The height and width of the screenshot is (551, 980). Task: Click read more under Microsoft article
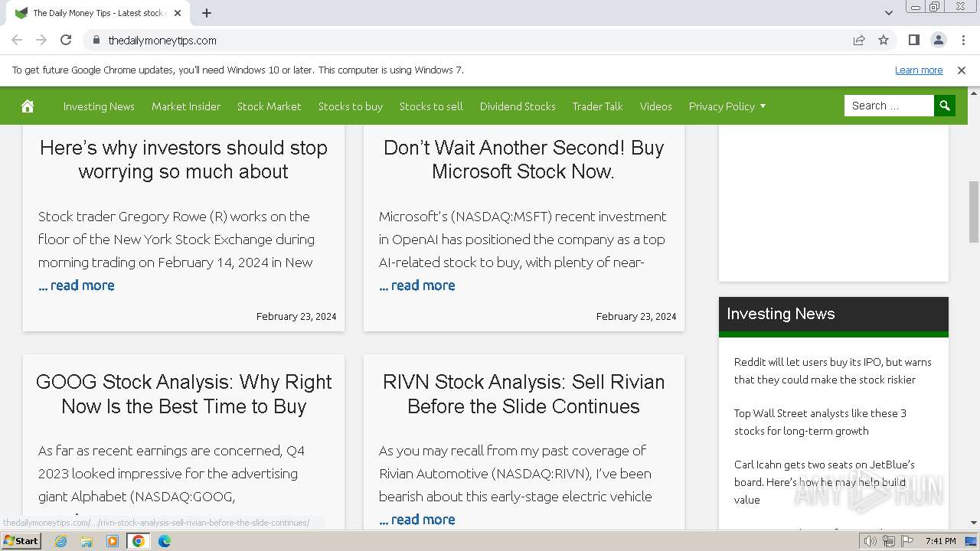[x=417, y=285]
